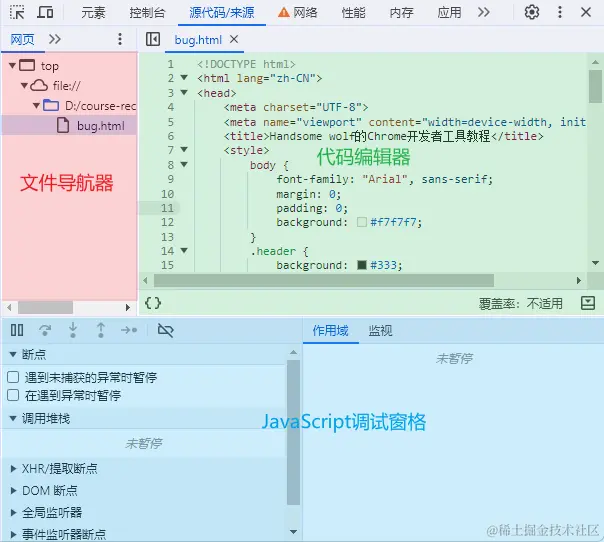Expand 全局监听器 section

[13, 512]
